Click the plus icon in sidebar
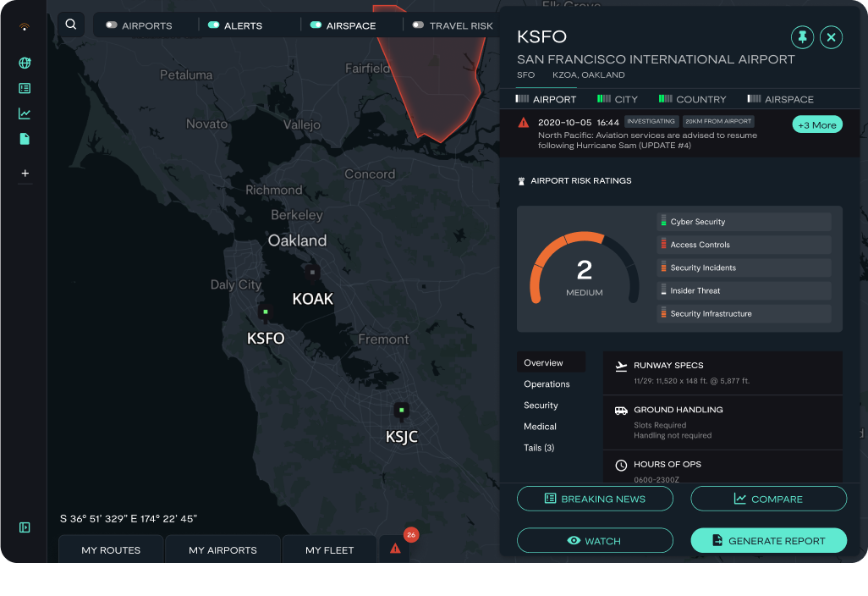This screenshot has width=868, height=596. pyautogui.click(x=25, y=174)
